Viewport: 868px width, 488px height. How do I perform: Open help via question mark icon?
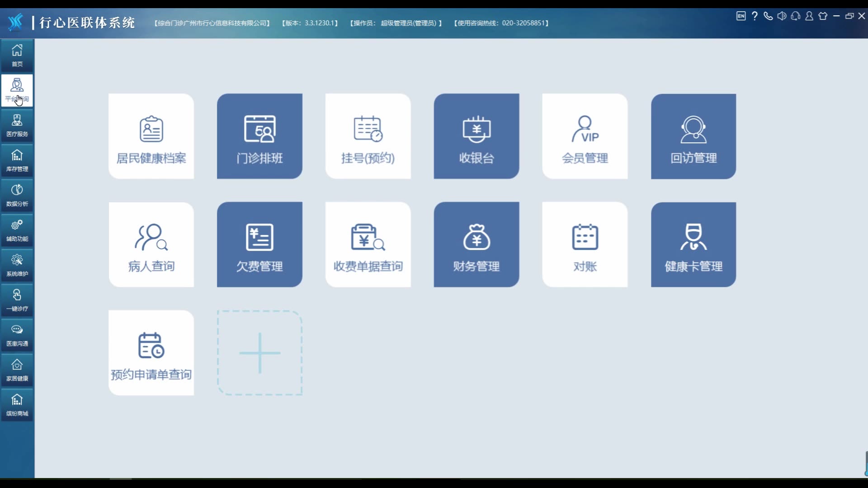(x=755, y=16)
